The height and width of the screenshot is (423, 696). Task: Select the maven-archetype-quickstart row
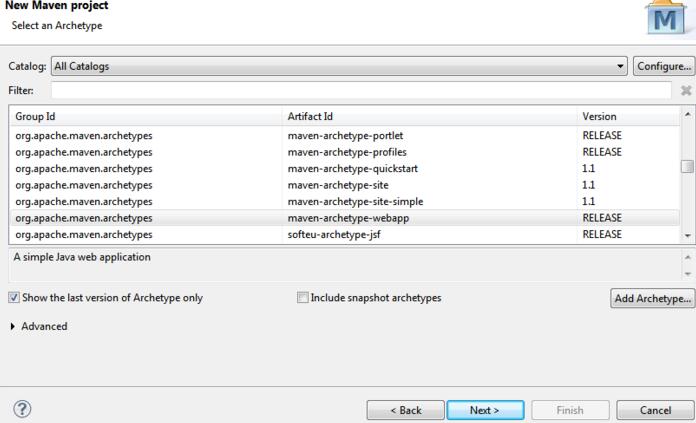(x=344, y=168)
